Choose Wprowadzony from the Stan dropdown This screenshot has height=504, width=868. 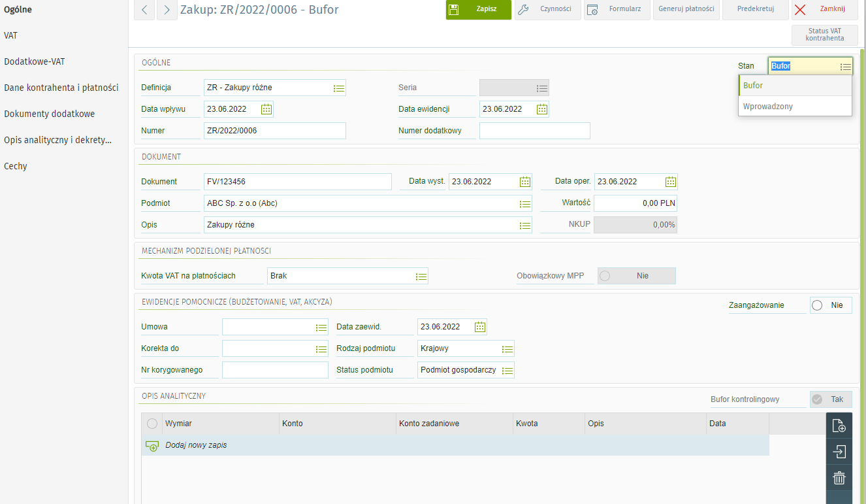pos(768,106)
